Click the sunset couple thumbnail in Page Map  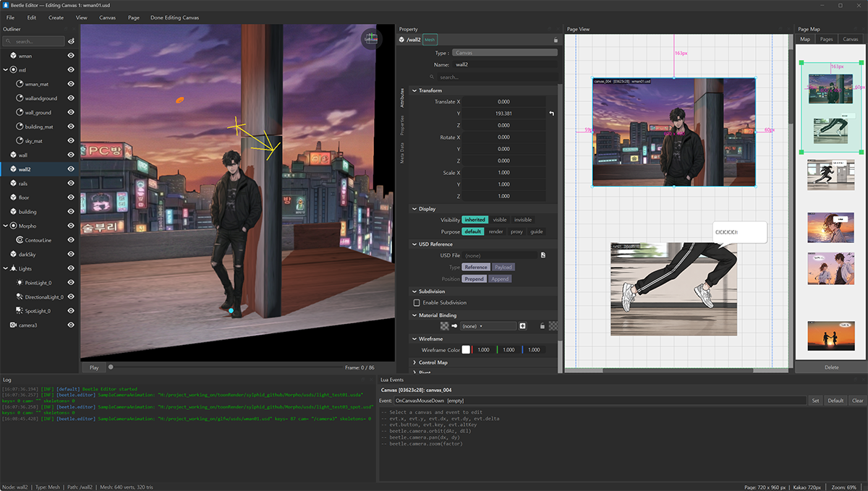tap(831, 336)
